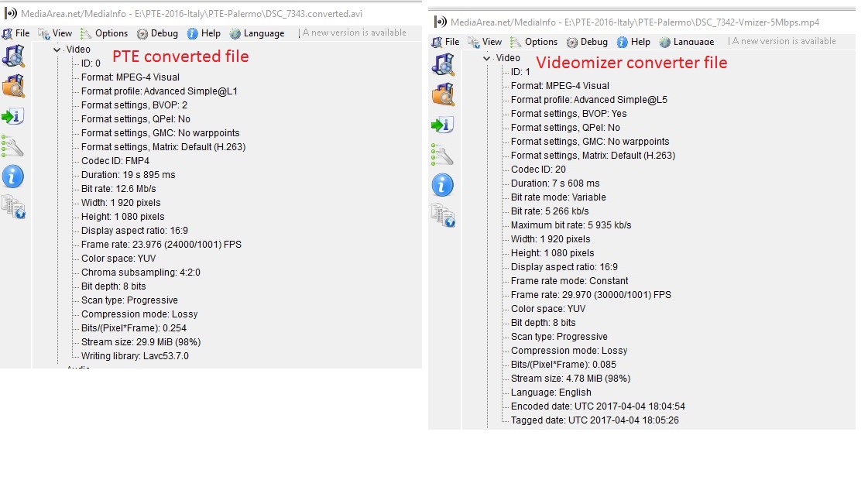Viewport: 868px width, 480px height.
Task: Click the green arrow export icon in left window
Action: click(12, 116)
